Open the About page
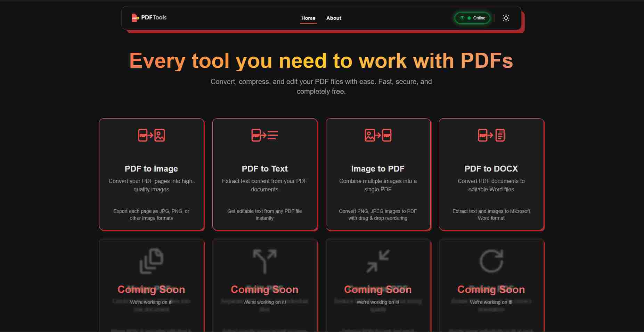This screenshot has height=332, width=644. click(x=333, y=18)
